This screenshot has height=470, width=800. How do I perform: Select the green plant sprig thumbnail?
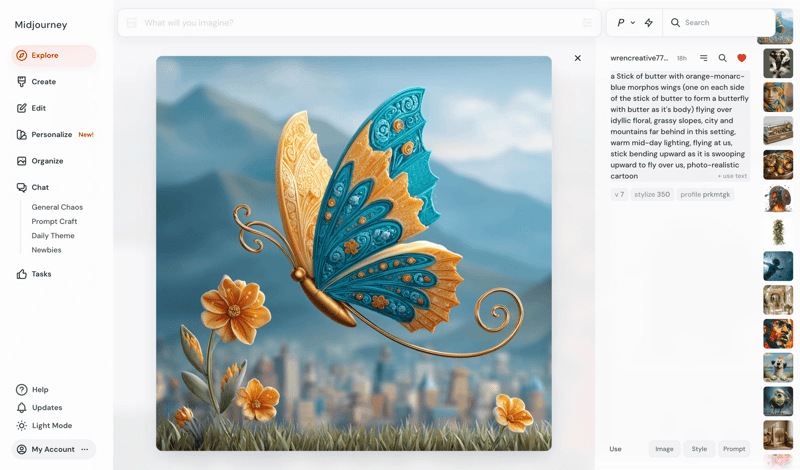pos(778,232)
